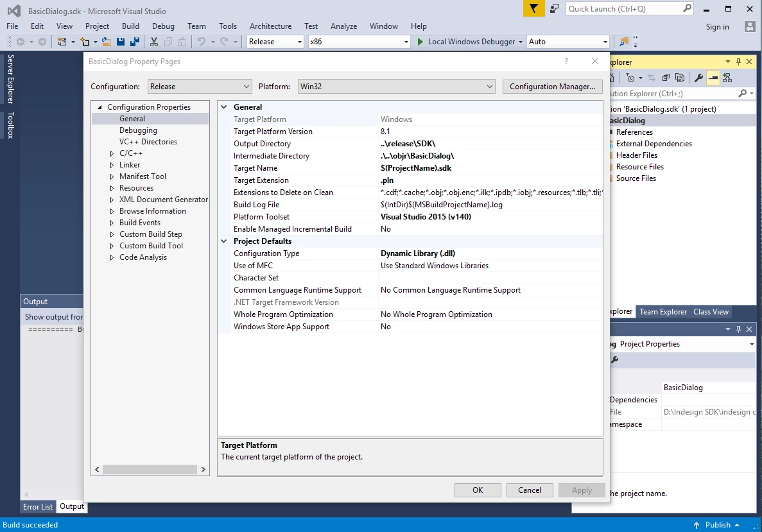Start debugging with the green play icon
Viewport: 762px width, 532px height.
coord(420,42)
